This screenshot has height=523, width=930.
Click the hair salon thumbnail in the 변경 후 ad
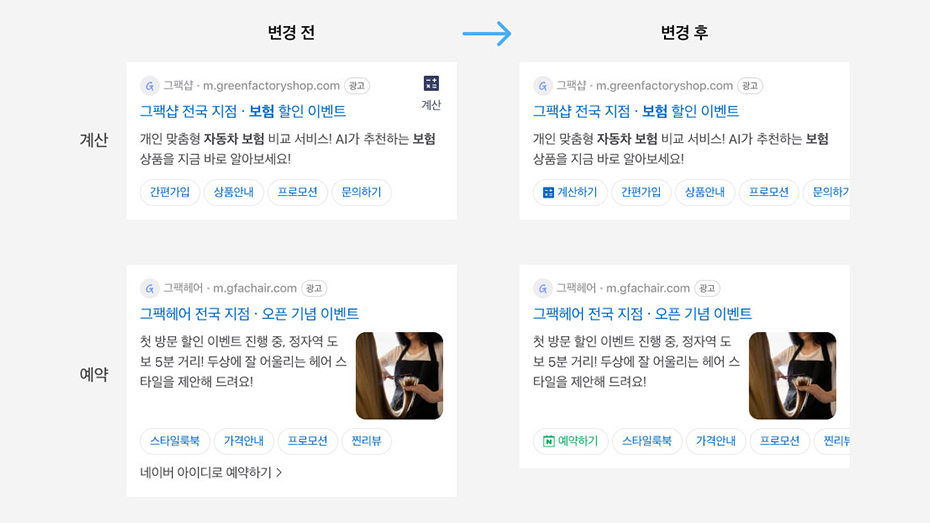click(x=792, y=375)
